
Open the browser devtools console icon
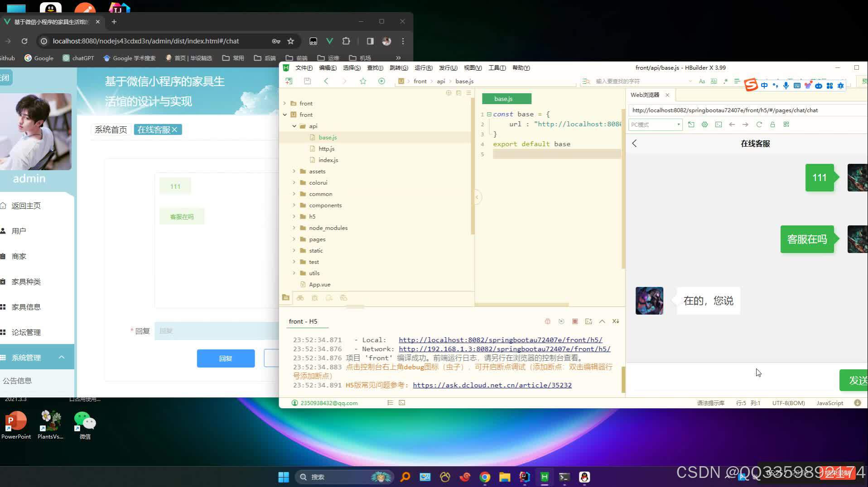(x=718, y=124)
